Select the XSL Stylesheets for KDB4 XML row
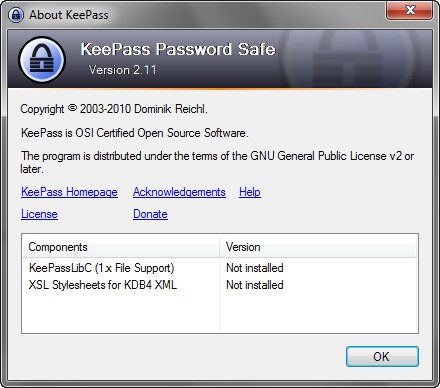 pyautogui.click(x=220, y=285)
